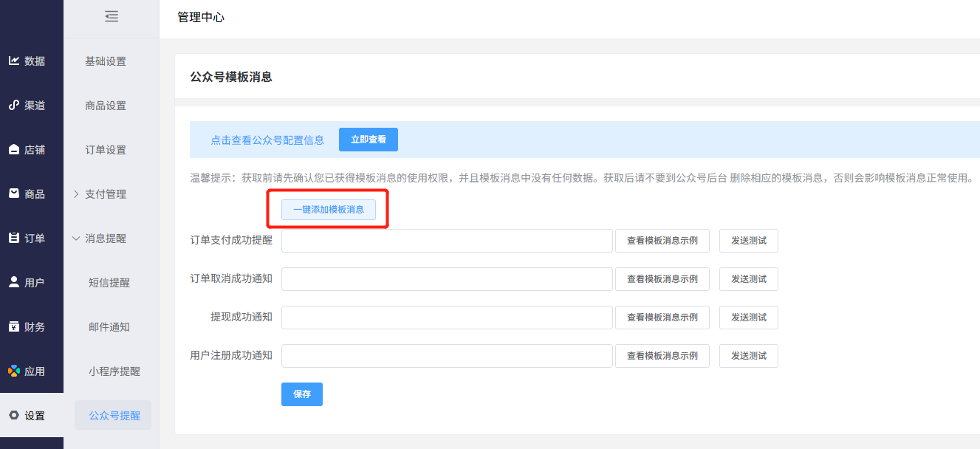Open the 应用 menu label
This screenshot has height=449, width=980.
pyautogui.click(x=35, y=371)
